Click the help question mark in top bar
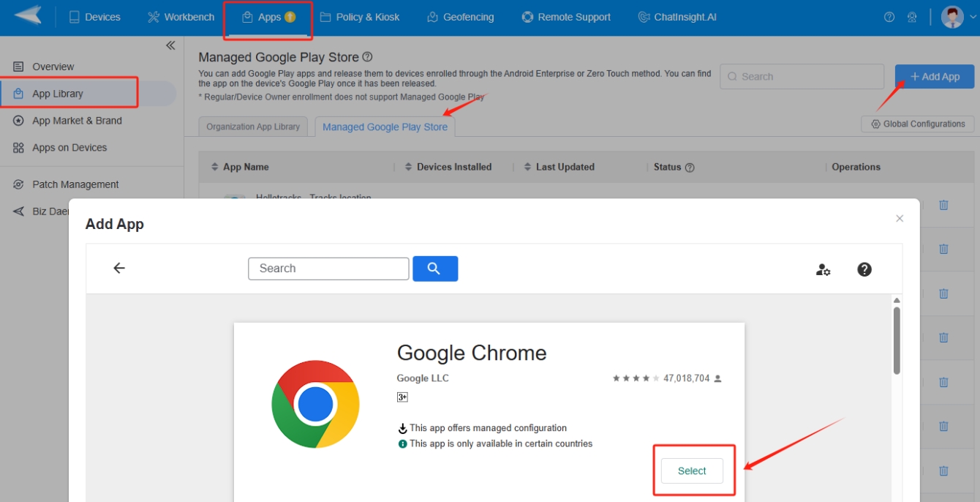Image resolution: width=980 pixels, height=502 pixels. point(889,17)
